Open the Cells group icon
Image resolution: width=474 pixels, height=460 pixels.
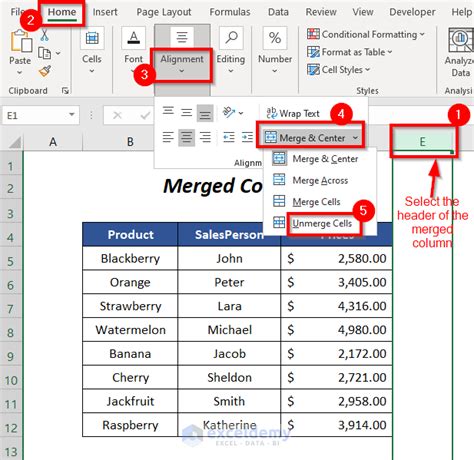coord(92,38)
